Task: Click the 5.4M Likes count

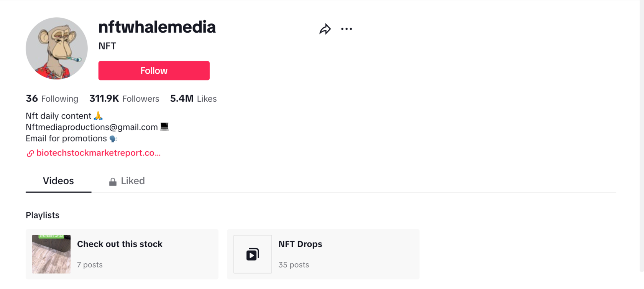Action: tap(193, 99)
